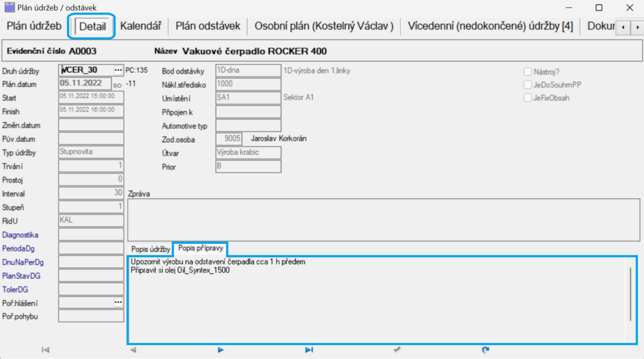Open ellipsis lookup in Poř.hlášení field
Image resolution: width=644 pixels, height=359 pixels.
click(x=118, y=302)
